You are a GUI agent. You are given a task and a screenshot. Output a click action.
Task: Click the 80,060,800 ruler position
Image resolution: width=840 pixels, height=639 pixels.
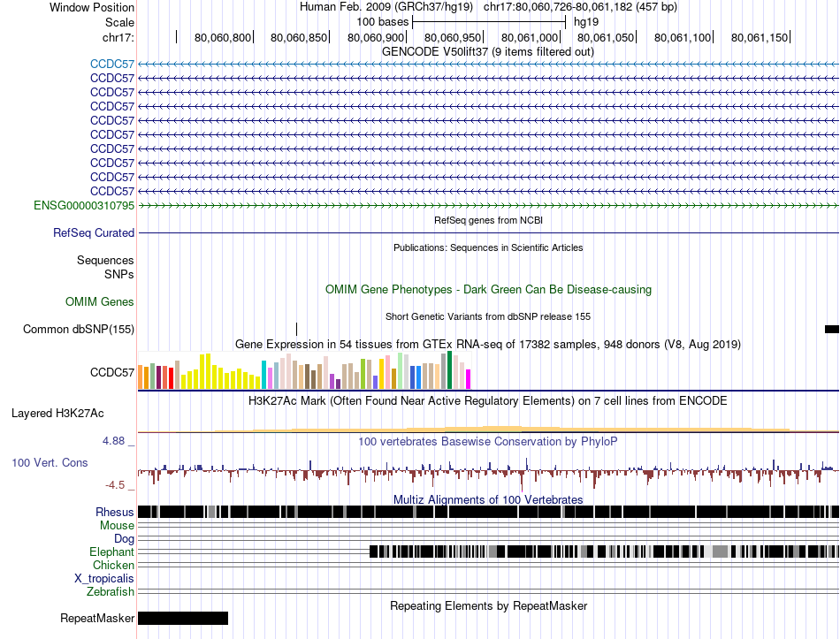tap(223, 37)
